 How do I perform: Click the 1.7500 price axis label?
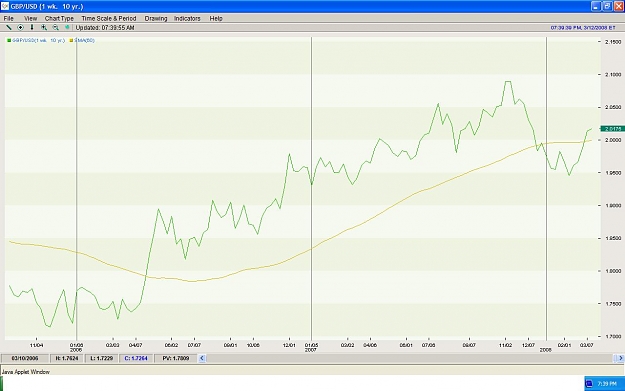click(x=613, y=304)
